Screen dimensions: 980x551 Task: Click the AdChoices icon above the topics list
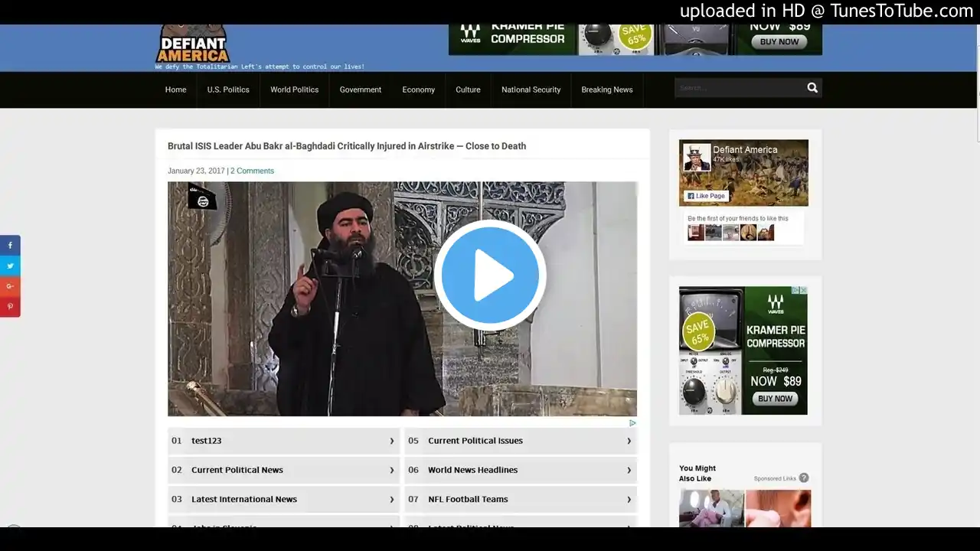(632, 422)
